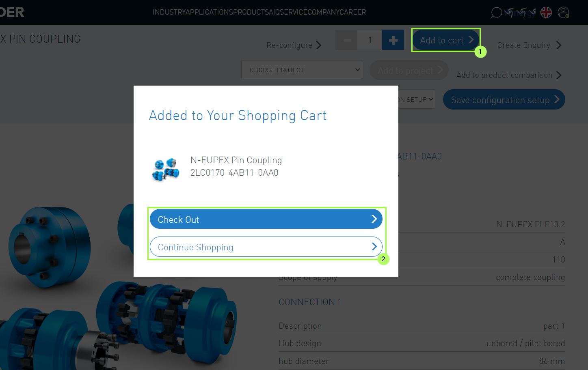The height and width of the screenshot is (370, 588).
Task: Switch language via UK flag icon
Action: coord(546,13)
